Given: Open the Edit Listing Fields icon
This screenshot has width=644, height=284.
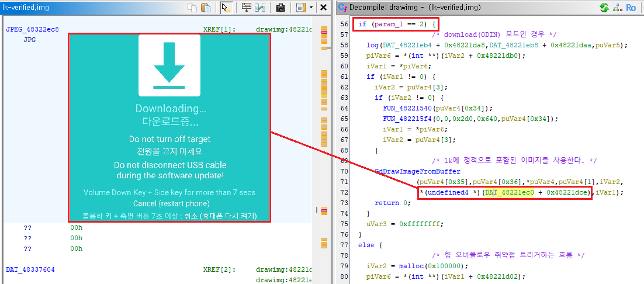Looking at the screenshot, I should tap(246, 8).
